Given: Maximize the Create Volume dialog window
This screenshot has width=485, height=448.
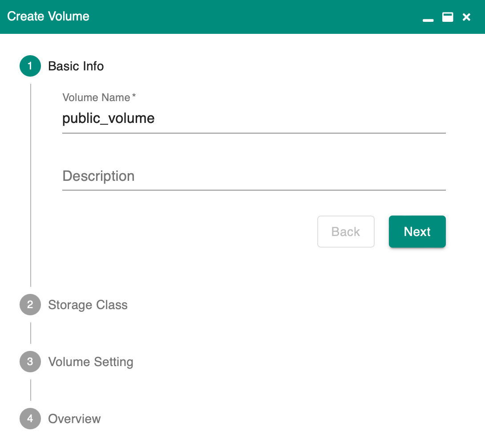Looking at the screenshot, I should pos(448,17).
